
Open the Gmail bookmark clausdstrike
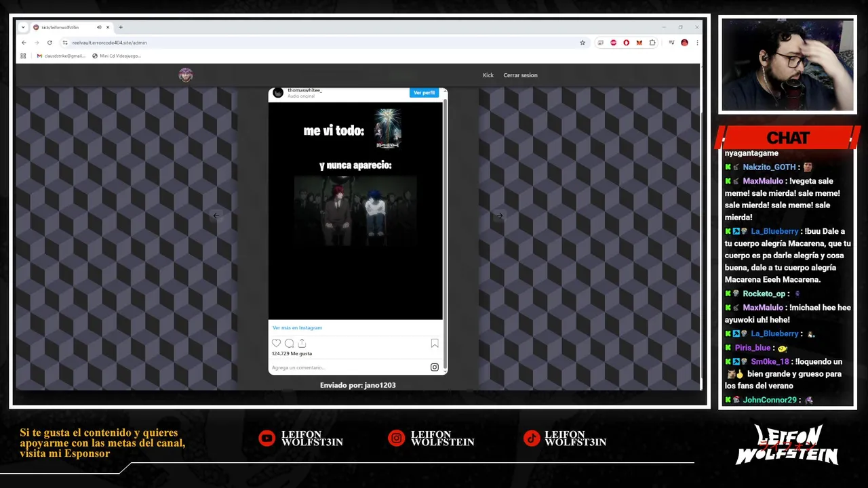point(61,56)
